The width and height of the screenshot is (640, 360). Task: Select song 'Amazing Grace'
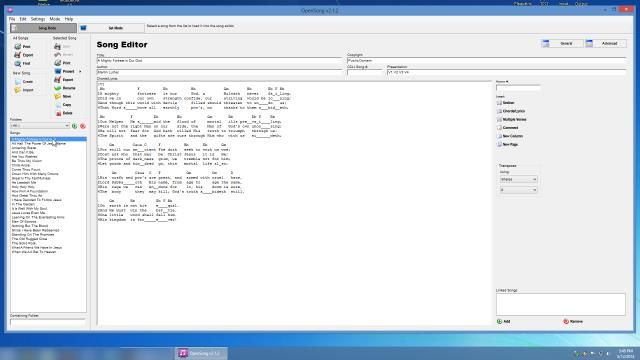(x=24, y=148)
